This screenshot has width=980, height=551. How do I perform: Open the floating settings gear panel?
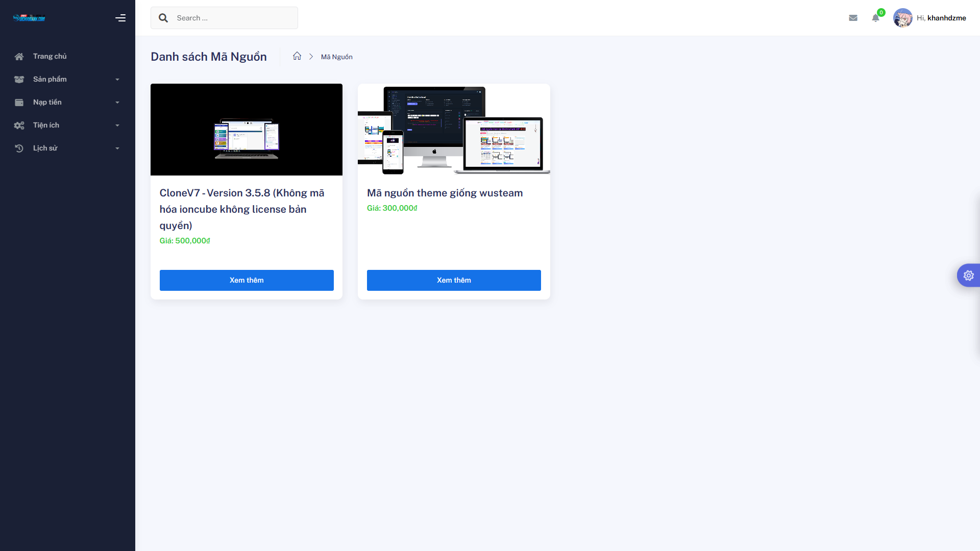tap(968, 275)
